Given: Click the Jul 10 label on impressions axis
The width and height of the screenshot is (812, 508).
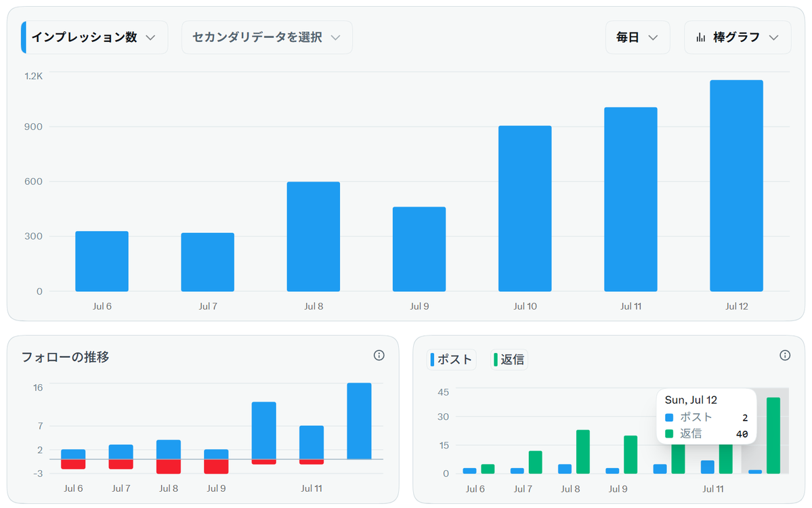Looking at the screenshot, I should [525, 307].
